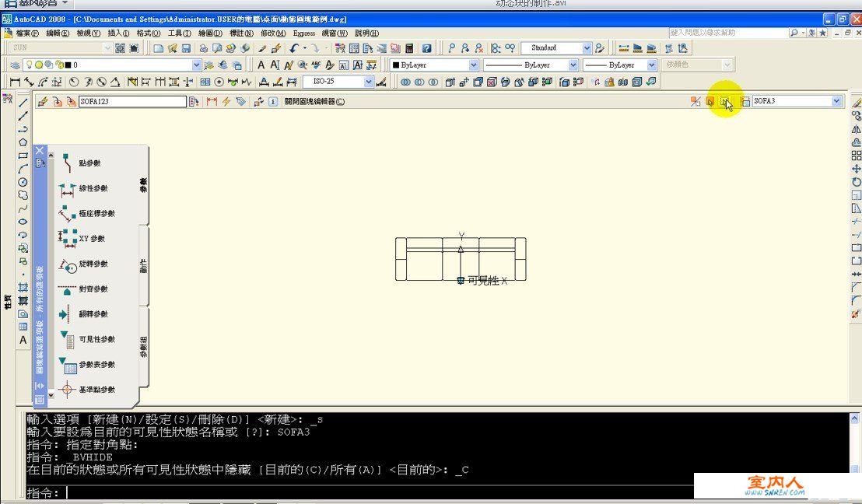
Task: Click the Erase tool in modify toolbar
Action: 856,103
